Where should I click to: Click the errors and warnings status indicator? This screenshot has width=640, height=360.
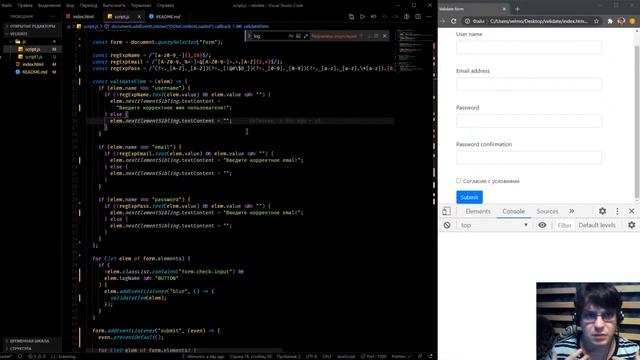tap(37, 356)
